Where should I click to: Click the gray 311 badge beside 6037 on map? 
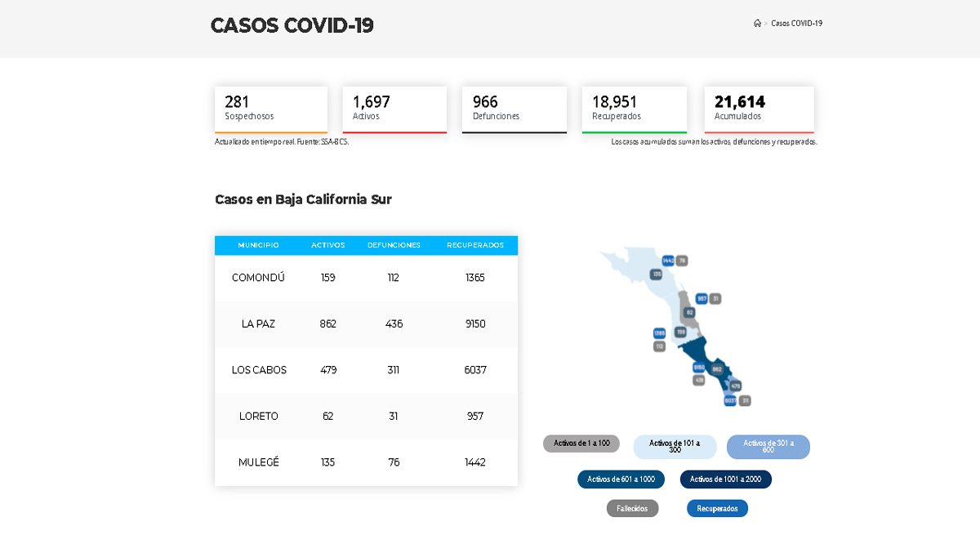744,400
